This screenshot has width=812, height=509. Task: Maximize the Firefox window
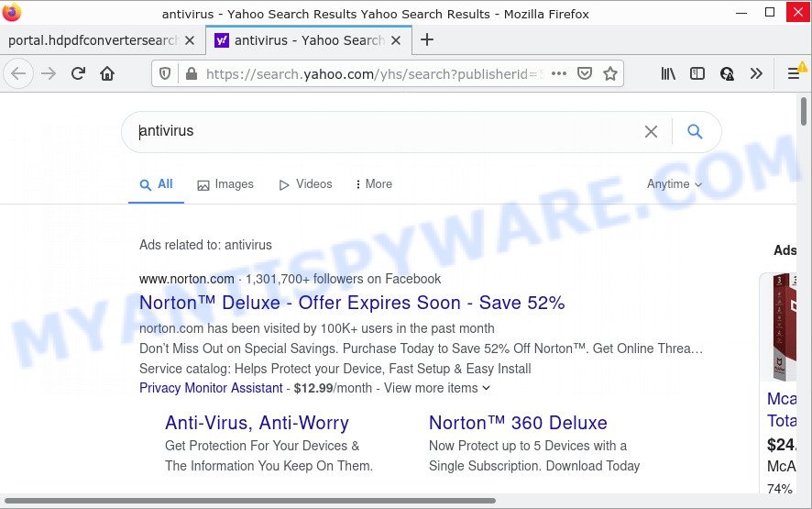(x=770, y=12)
